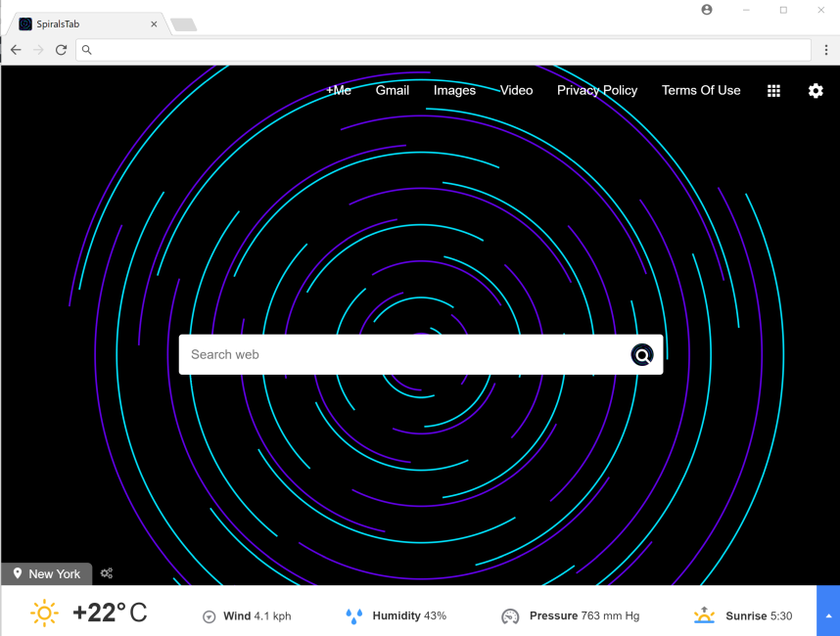Click the Wind 4.1 kph text
The width and height of the screenshot is (840, 636).
(257, 616)
